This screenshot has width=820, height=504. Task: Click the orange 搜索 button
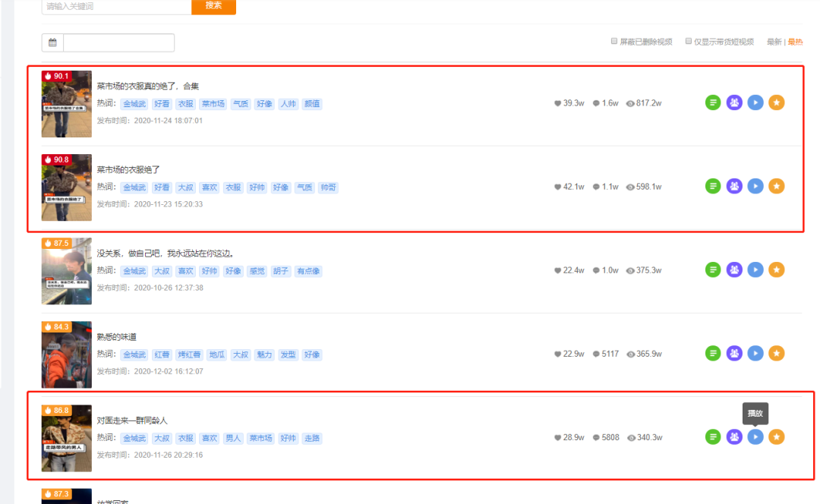[213, 6]
